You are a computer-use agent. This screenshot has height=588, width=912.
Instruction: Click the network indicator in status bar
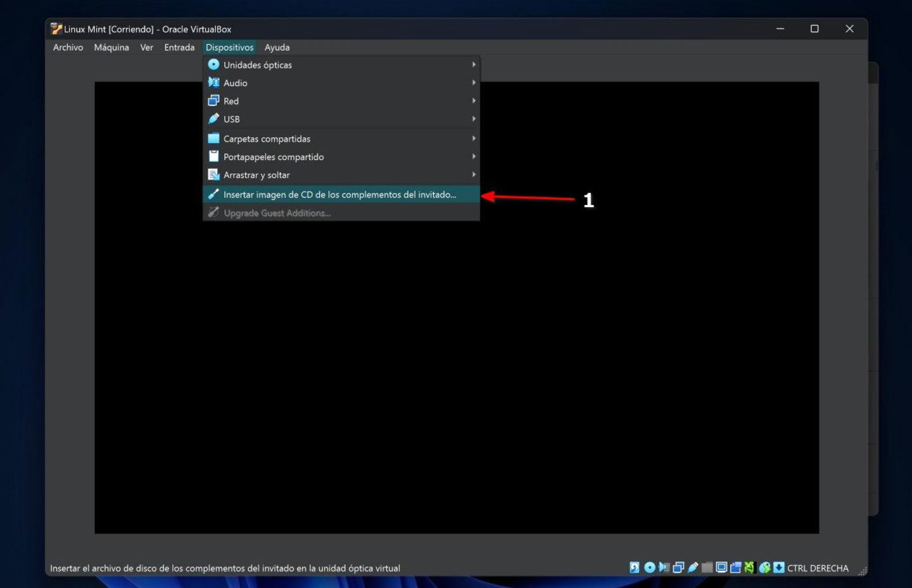pos(678,568)
